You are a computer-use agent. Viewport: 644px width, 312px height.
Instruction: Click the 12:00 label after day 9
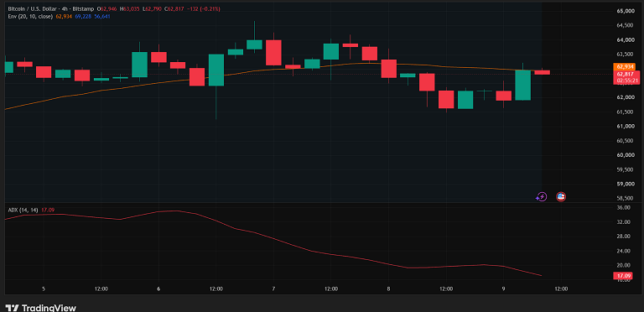pyautogui.click(x=561, y=289)
